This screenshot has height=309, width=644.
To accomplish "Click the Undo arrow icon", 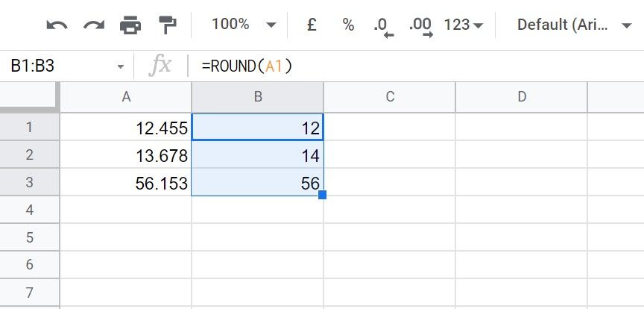I will click(x=57, y=25).
